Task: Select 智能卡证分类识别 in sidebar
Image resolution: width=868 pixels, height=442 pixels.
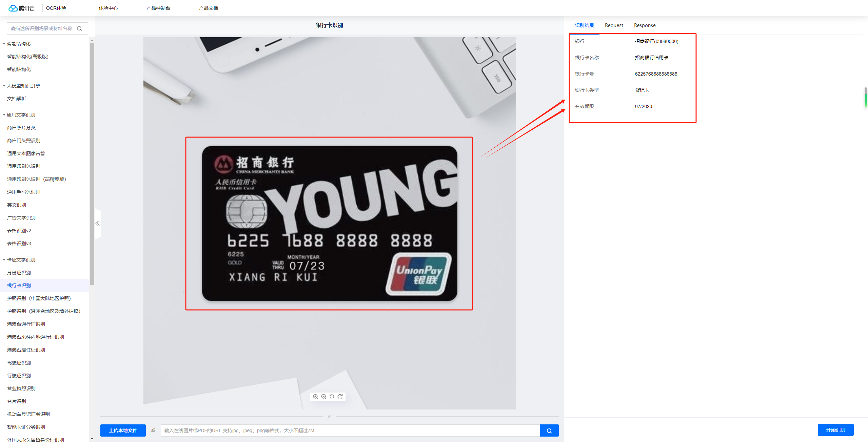Action: (x=26, y=427)
